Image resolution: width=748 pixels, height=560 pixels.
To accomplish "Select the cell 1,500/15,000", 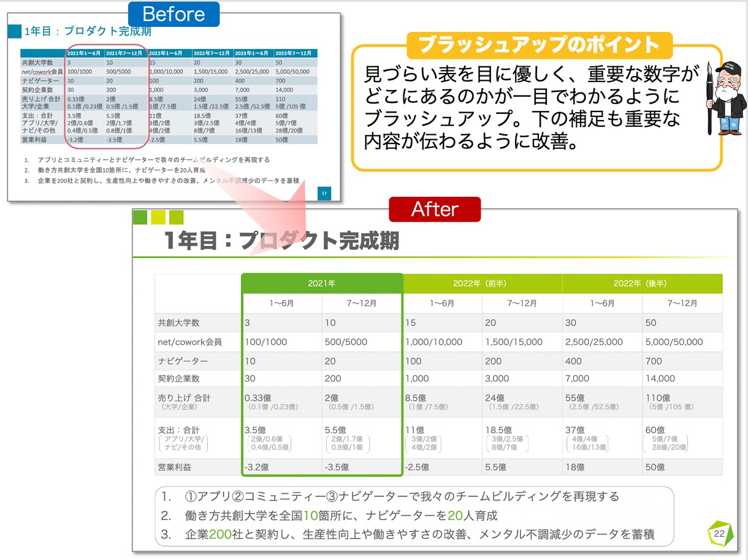I will (514, 342).
